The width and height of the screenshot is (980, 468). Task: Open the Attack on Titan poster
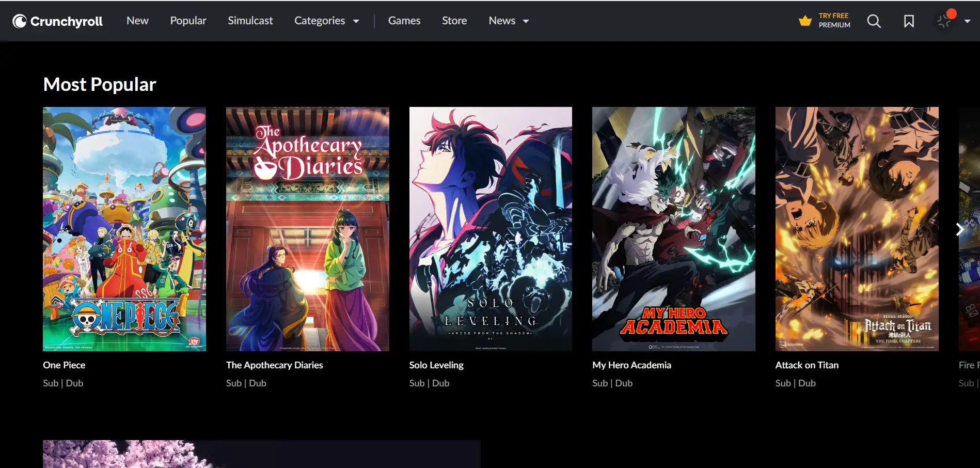pos(857,229)
